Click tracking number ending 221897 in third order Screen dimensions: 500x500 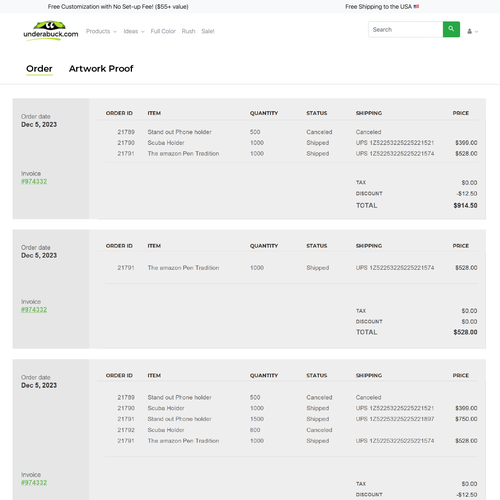click(395, 419)
